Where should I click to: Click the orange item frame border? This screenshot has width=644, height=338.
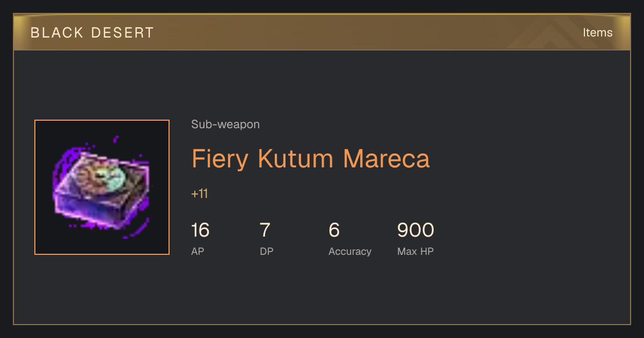click(102, 120)
